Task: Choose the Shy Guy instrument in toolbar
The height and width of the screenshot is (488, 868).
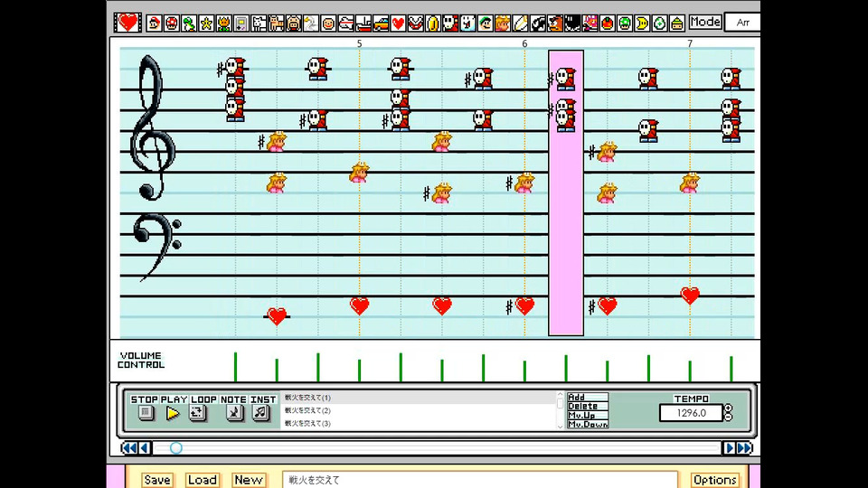Action: (x=450, y=23)
